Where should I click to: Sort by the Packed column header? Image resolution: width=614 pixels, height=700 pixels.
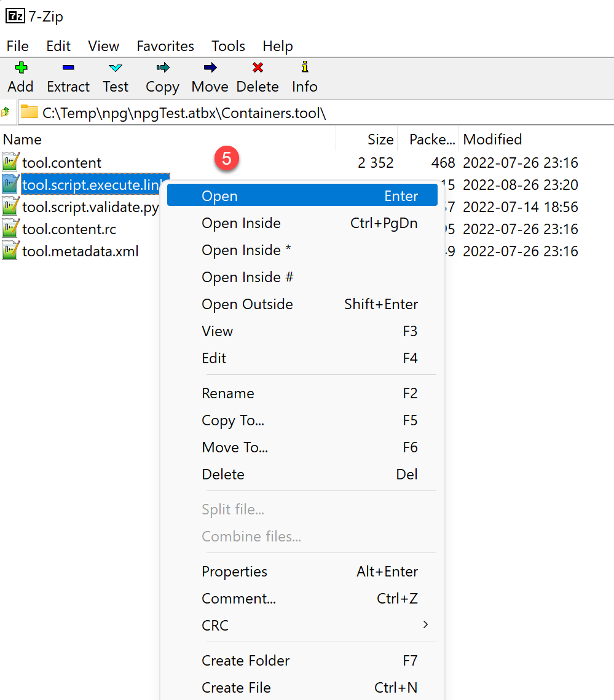click(x=428, y=140)
